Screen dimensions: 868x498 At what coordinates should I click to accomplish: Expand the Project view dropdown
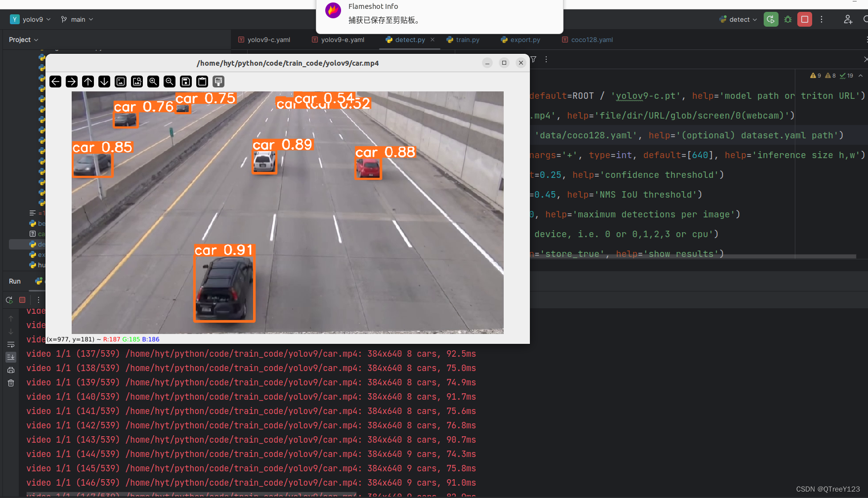[23, 40]
